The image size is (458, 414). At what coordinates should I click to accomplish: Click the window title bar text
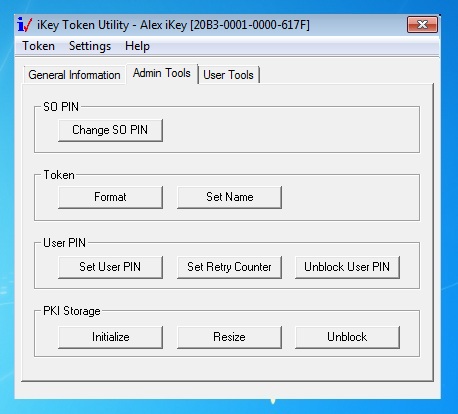point(173,25)
